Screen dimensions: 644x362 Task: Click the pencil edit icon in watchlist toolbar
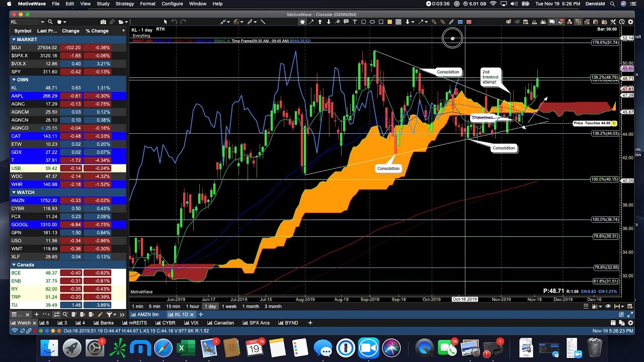tap(100, 314)
